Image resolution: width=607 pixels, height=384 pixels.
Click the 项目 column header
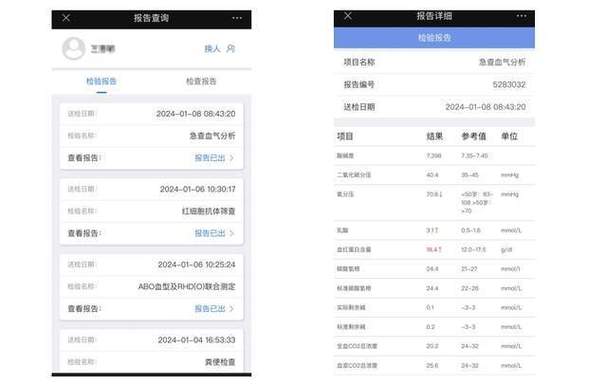coord(345,136)
